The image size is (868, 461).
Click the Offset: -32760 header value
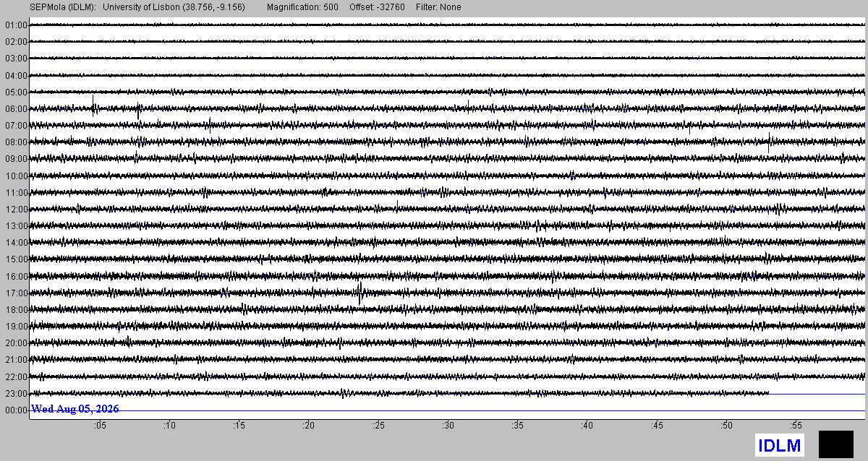coord(376,7)
